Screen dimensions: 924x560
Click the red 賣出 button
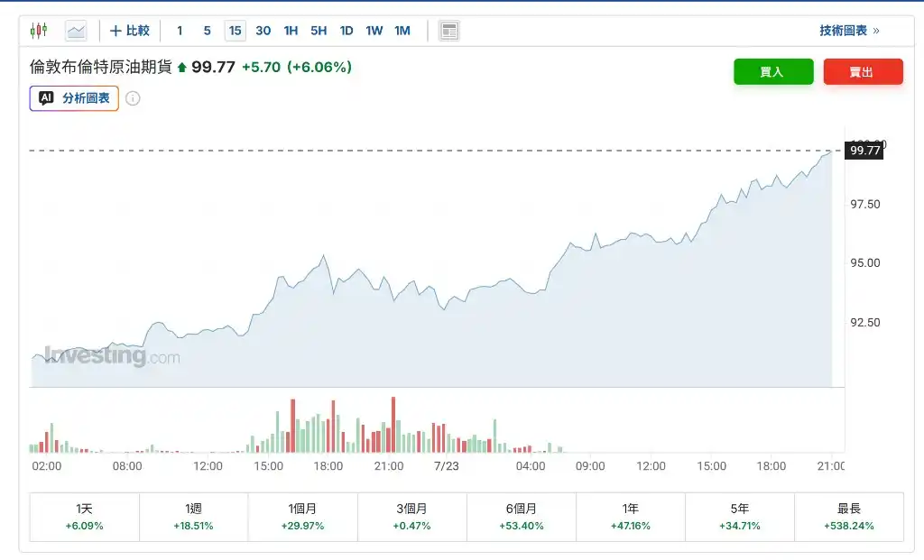tap(864, 72)
